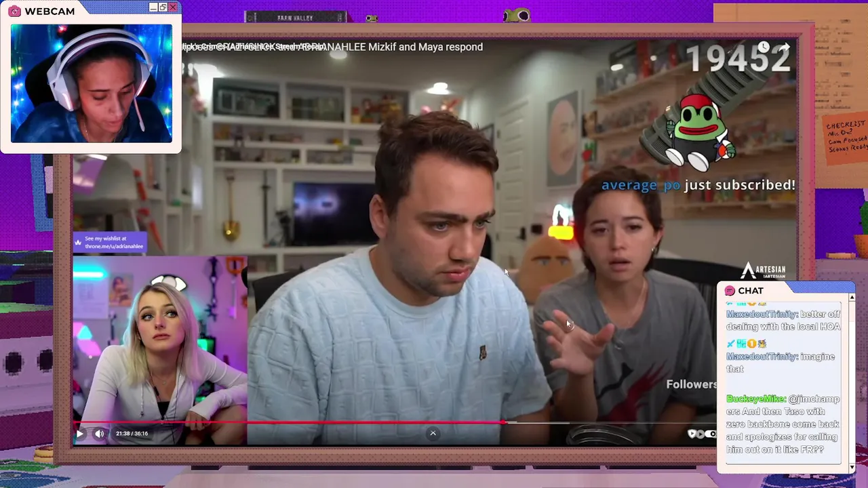Click the 'See my wishlist at throne.me' banner
This screenshot has width=868, height=488.
110,243
